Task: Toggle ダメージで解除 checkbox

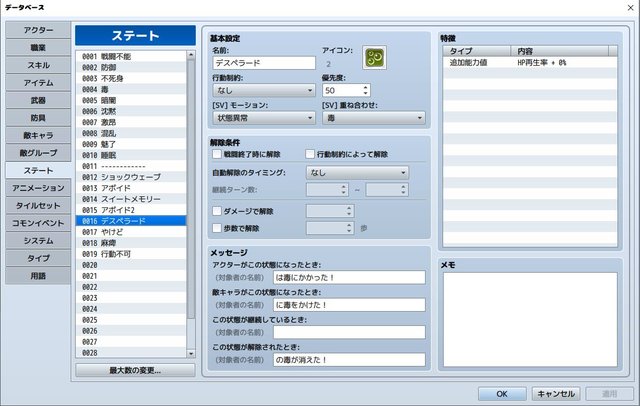Action: click(217, 211)
